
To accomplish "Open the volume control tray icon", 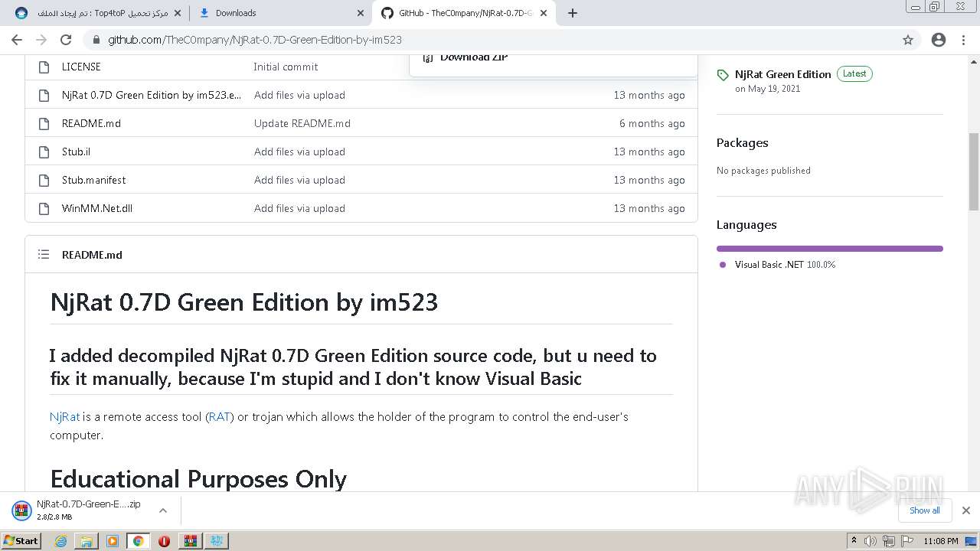I will point(871,541).
